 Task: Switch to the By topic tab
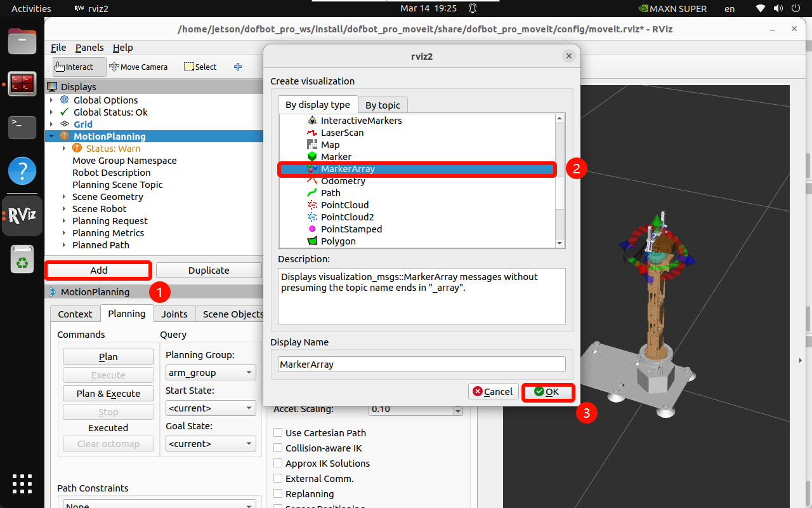(383, 105)
